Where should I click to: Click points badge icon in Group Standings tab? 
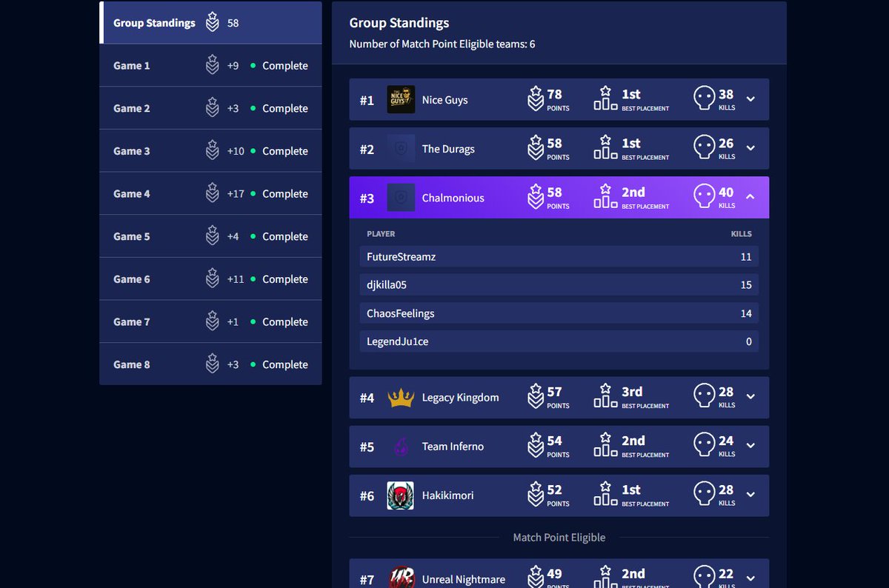213,22
